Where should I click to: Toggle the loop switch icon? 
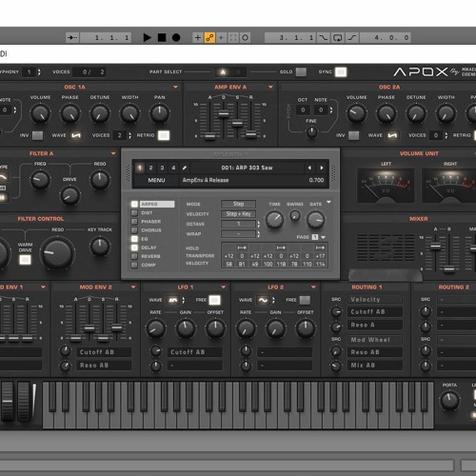pos(337,38)
